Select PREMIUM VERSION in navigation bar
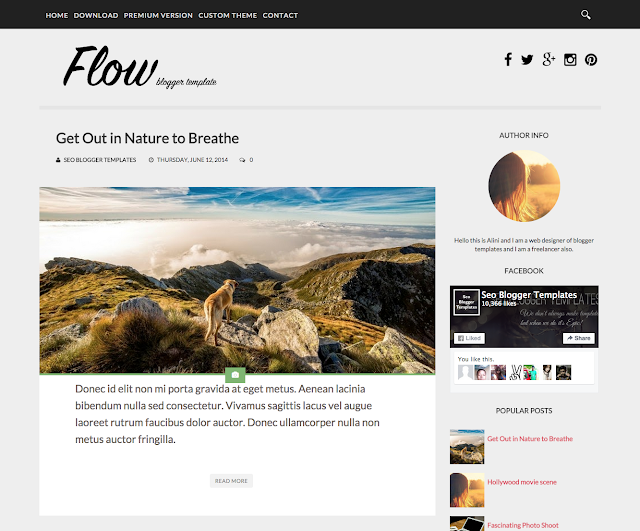Image resolution: width=640 pixels, height=531 pixels. 158,16
